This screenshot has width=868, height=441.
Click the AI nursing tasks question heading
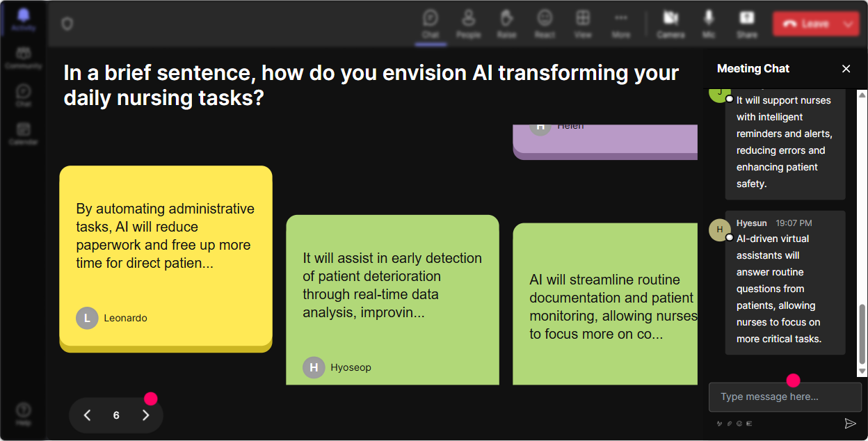[x=371, y=85]
